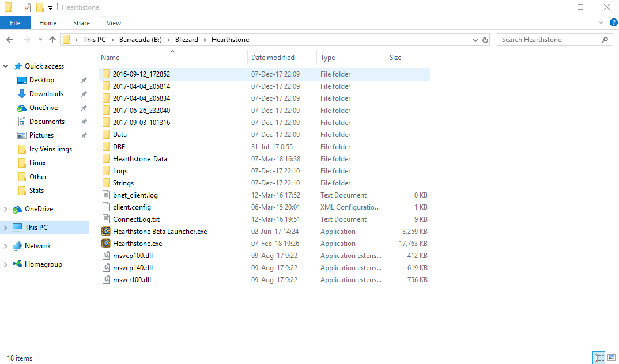Collapse the Quick access tree node

point(6,66)
